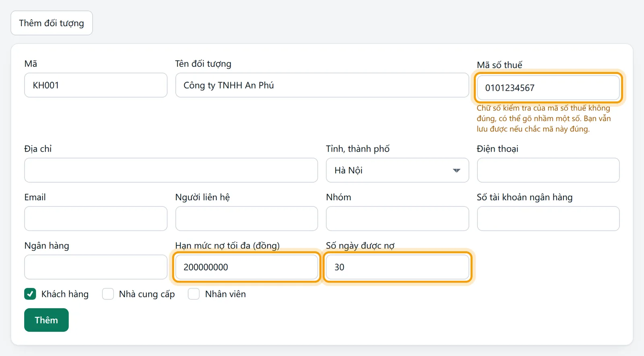This screenshot has height=356, width=644.
Task: Click the Thêm đối tượng button
Action: coord(52,23)
